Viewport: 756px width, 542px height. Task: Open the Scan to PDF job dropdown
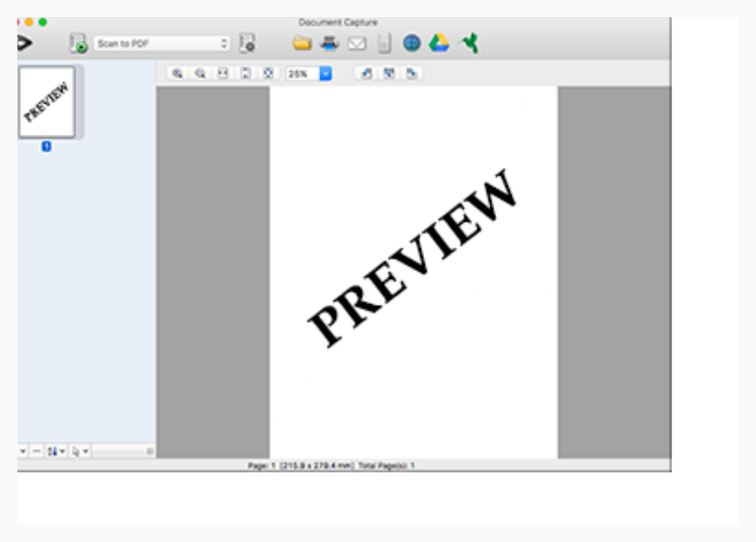(x=162, y=43)
